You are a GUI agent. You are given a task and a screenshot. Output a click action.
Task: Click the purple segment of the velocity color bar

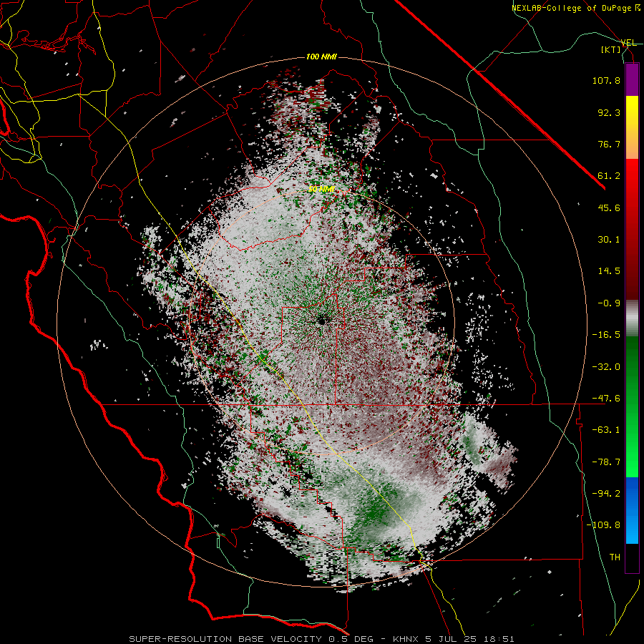coord(632,79)
